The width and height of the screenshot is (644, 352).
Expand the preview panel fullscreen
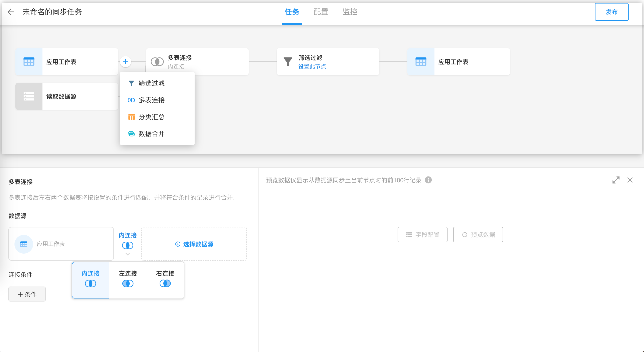[x=616, y=180]
